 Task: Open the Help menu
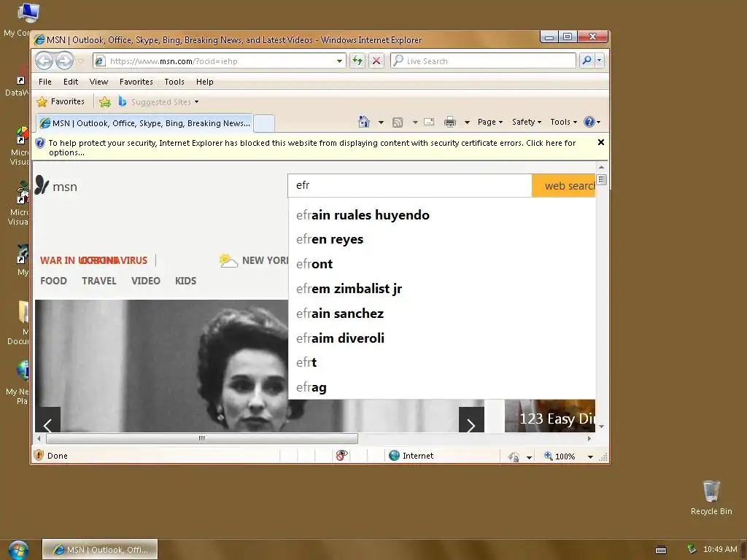click(x=205, y=82)
